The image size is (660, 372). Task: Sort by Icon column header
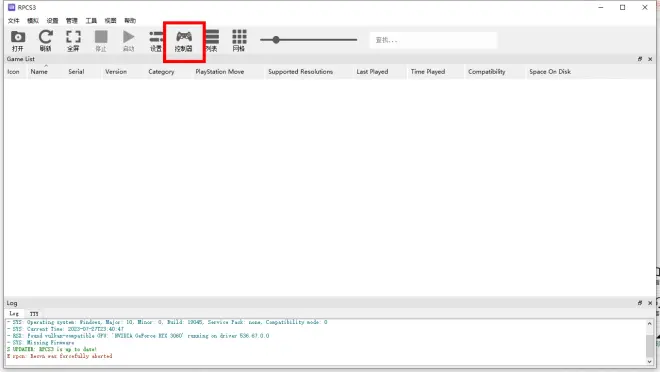click(x=13, y=72)
